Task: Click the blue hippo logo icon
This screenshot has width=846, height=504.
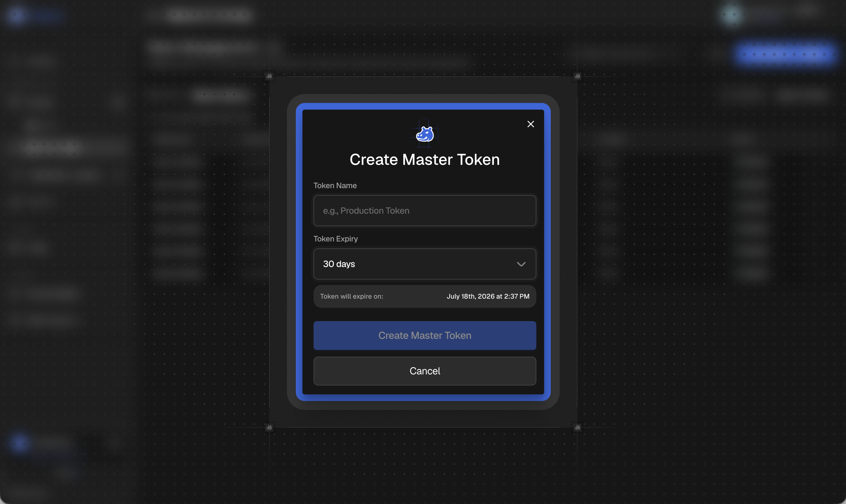Action: tap(425, 134)
